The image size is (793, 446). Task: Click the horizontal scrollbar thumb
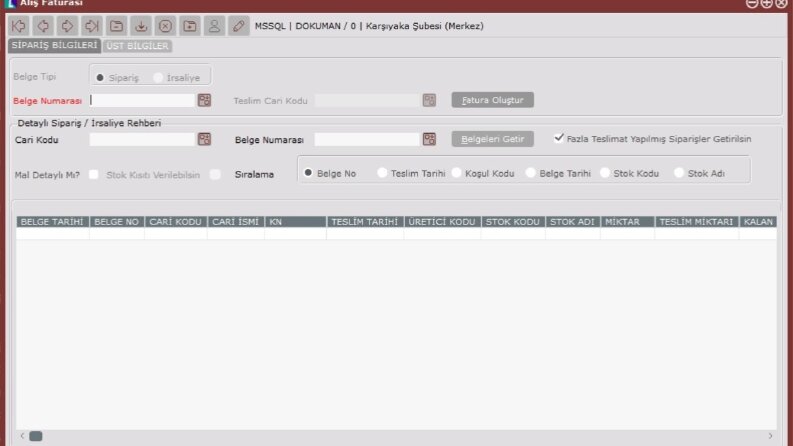[35, 436]
